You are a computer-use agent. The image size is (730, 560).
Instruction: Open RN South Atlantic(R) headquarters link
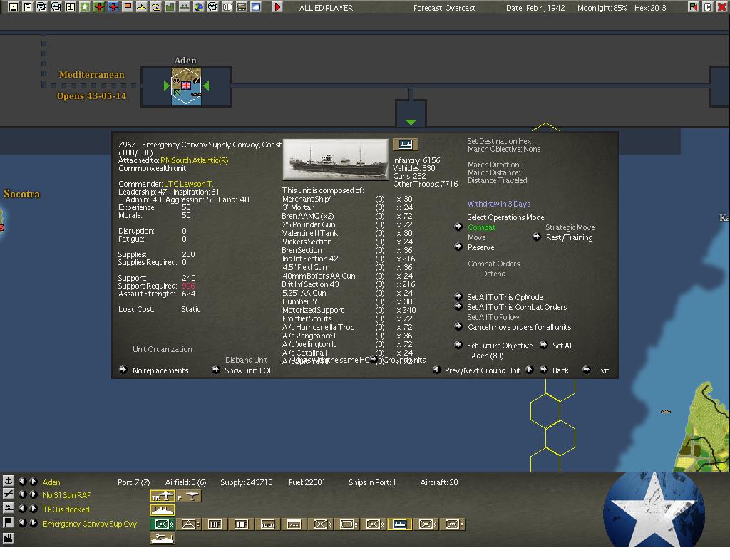[194, 160]
